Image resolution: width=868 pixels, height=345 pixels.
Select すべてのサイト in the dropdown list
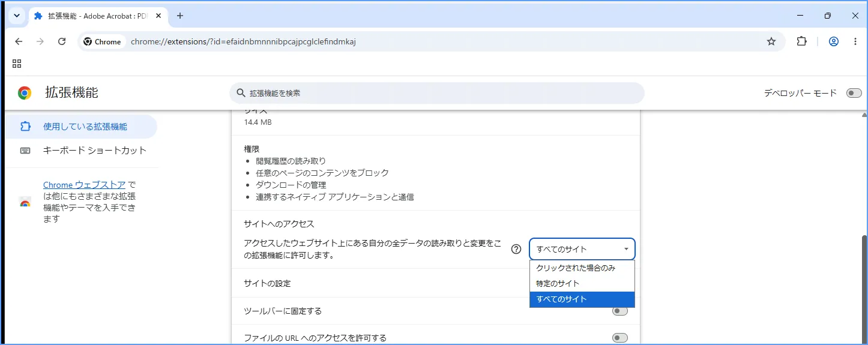[x=582, y=299]
